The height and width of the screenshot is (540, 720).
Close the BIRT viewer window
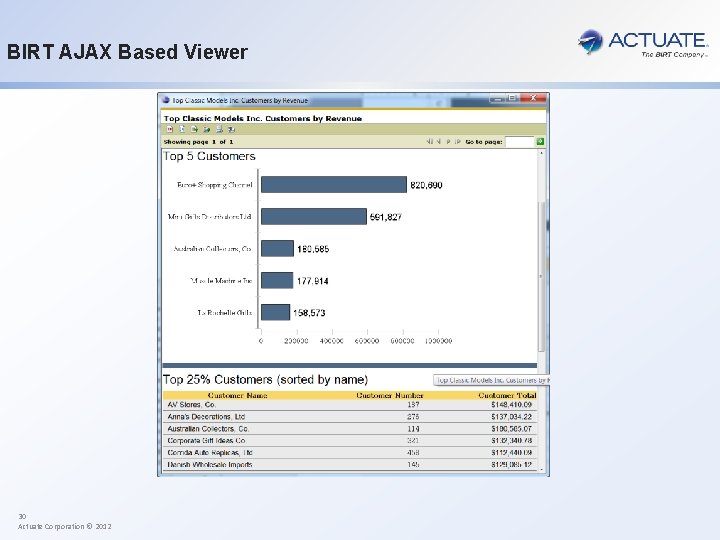pyautogui.click(x=533, y=98)
